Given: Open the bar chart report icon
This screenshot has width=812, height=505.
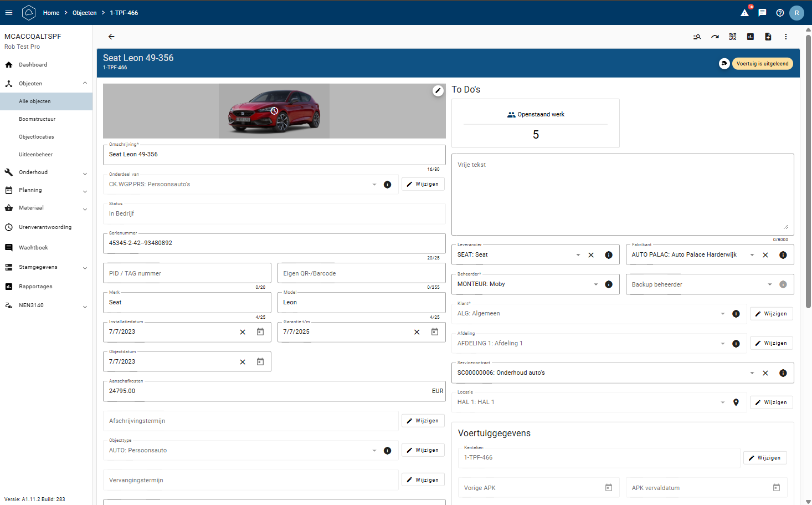Looking at the screenshot, I should tap(751, 37).
